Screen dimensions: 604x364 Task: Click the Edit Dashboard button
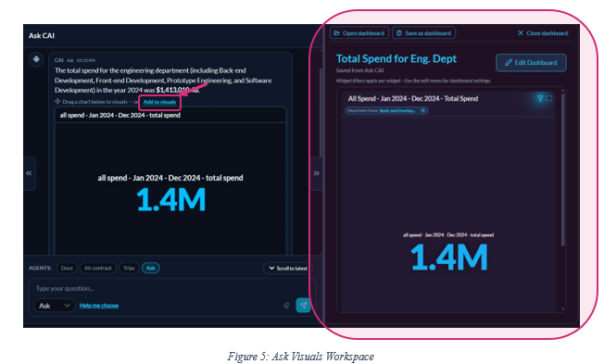[x=531, y=62]
